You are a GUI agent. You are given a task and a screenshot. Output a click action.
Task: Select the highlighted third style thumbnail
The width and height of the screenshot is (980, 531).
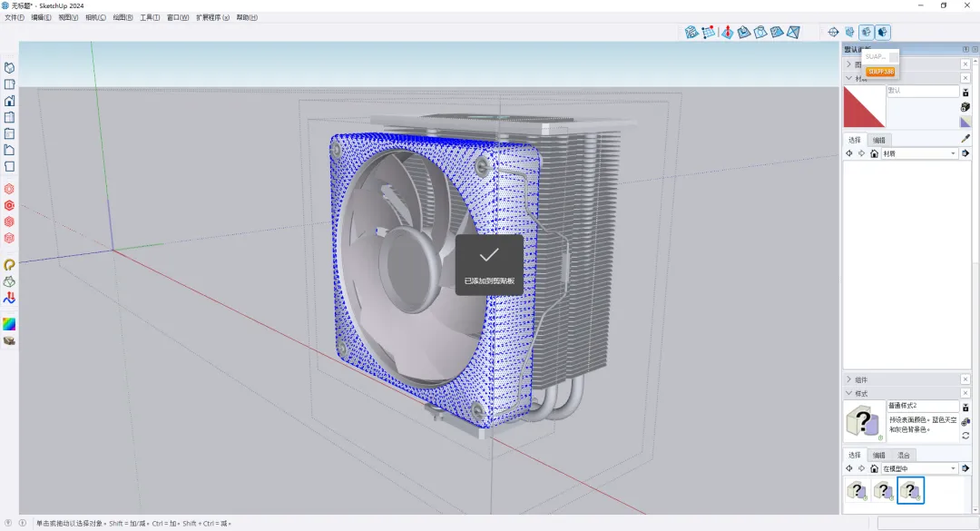(911, 490)
